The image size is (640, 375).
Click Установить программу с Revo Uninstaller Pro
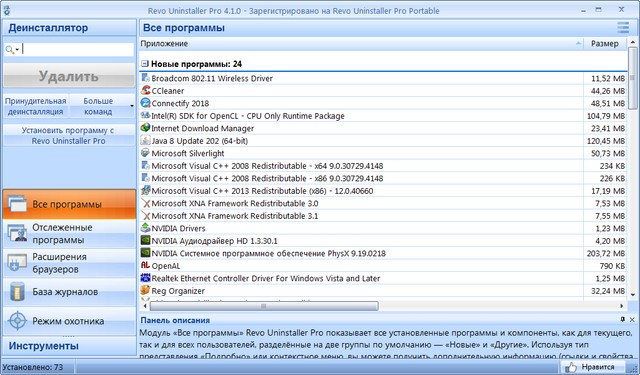pyautogui.click(x=69, y=135)
